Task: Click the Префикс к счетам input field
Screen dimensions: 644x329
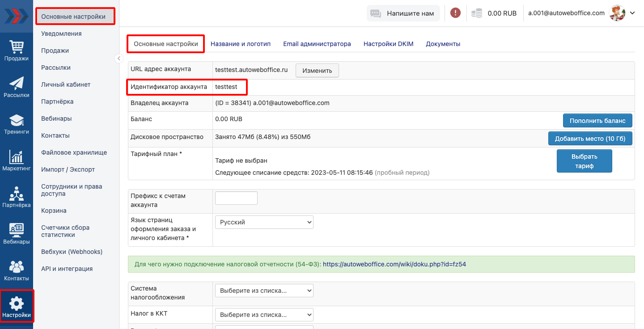Action: coord(236,198)
